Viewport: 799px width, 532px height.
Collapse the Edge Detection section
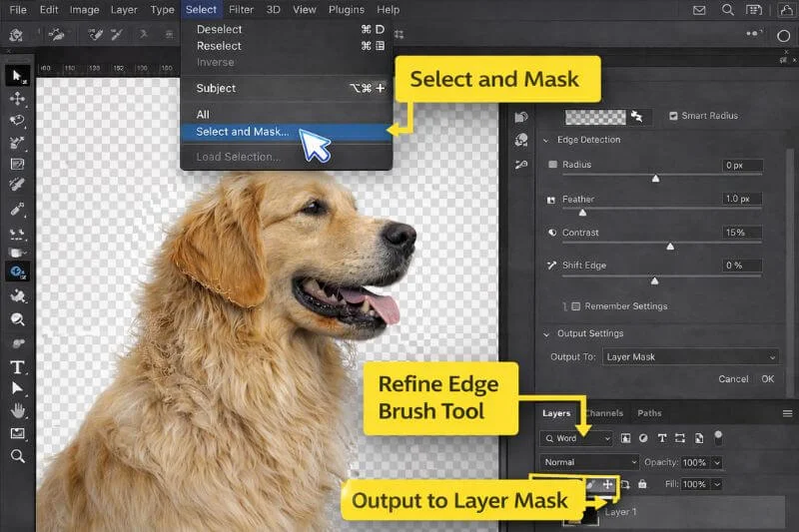546,140
